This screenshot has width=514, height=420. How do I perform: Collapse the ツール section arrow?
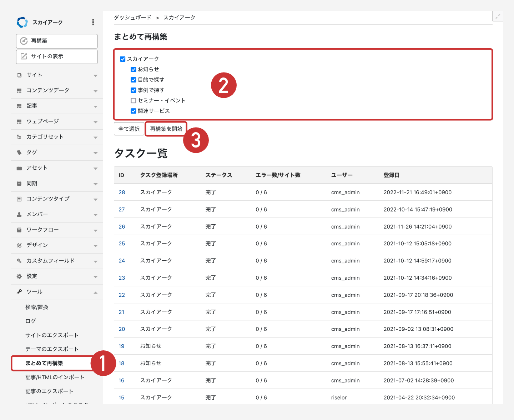click(x=95, y=292)
